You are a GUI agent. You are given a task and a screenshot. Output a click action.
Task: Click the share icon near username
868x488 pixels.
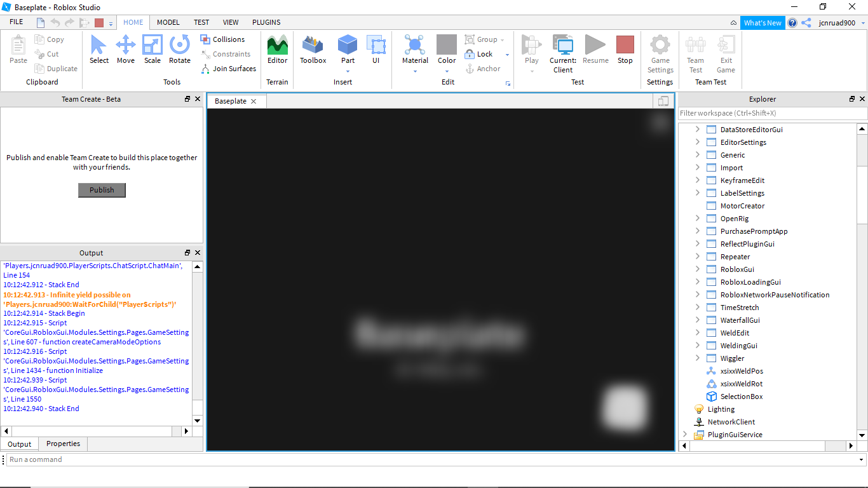[x=806, y=23]
